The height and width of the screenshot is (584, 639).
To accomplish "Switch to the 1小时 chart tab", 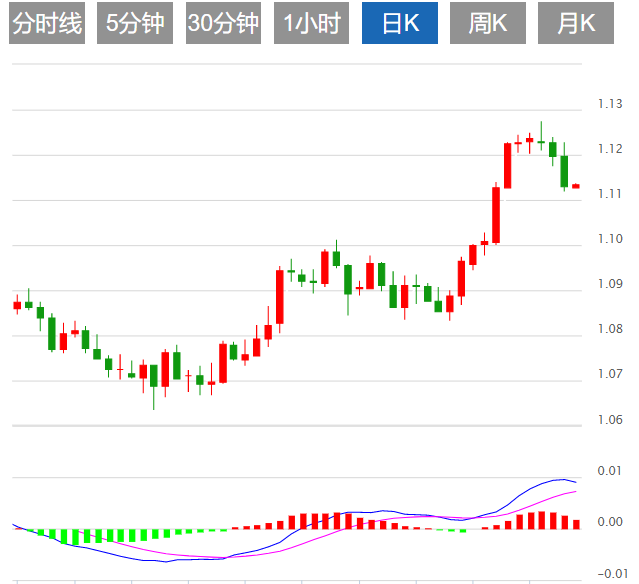I will click(311, 23).
